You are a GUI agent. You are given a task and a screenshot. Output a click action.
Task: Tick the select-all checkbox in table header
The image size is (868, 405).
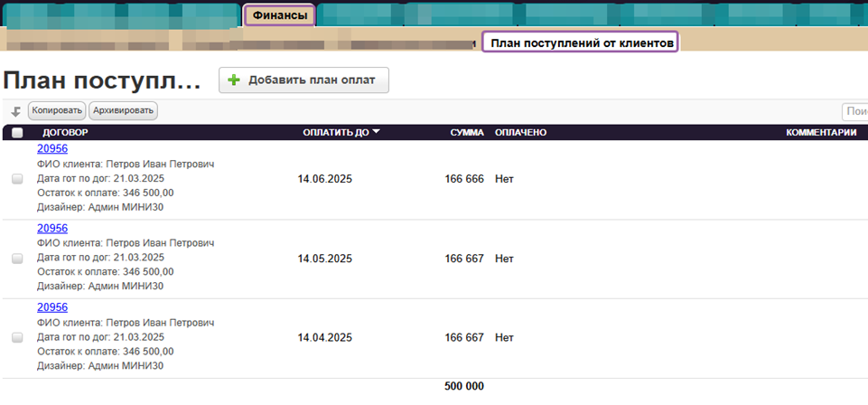point(17,133)
